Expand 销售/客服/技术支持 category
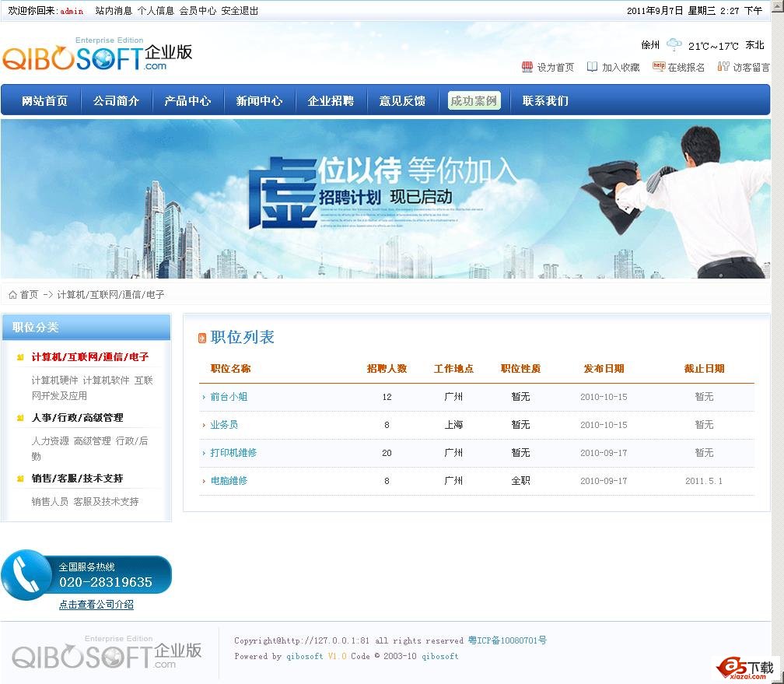 (x=77, y=479)
